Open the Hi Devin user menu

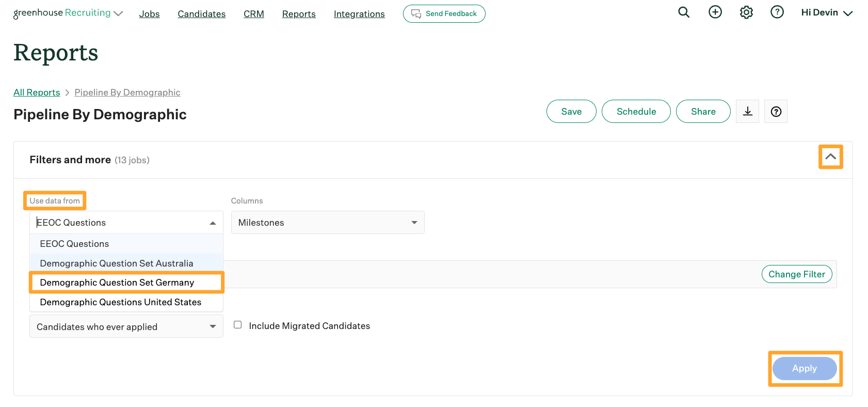click(x=827, y=13)
